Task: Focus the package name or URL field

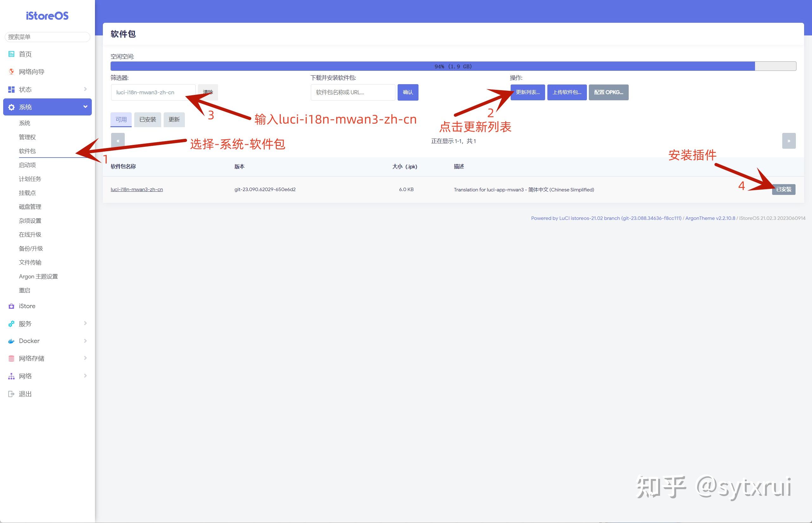Action: 353,92
